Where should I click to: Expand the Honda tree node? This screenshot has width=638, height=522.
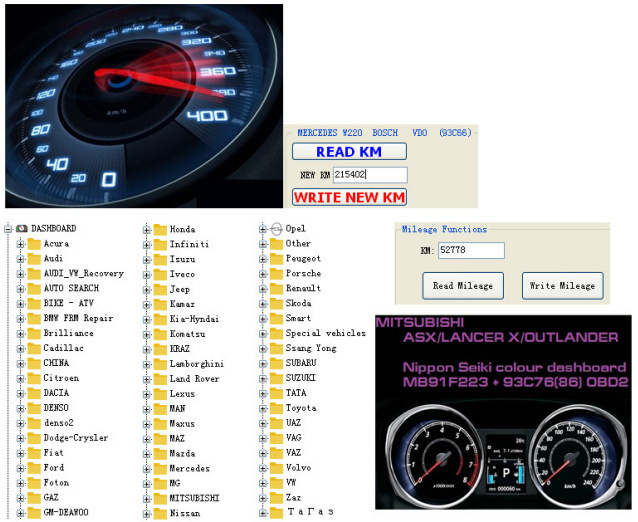point(146,229)
